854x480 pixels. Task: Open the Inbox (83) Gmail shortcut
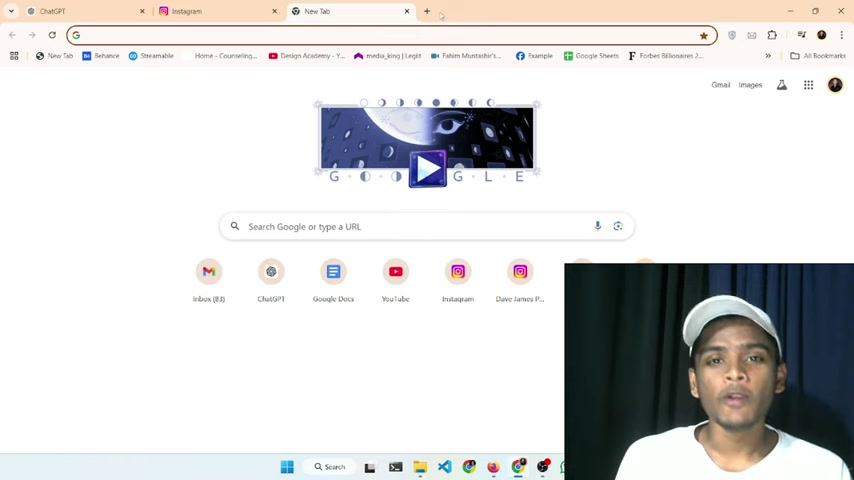(209, 281)
